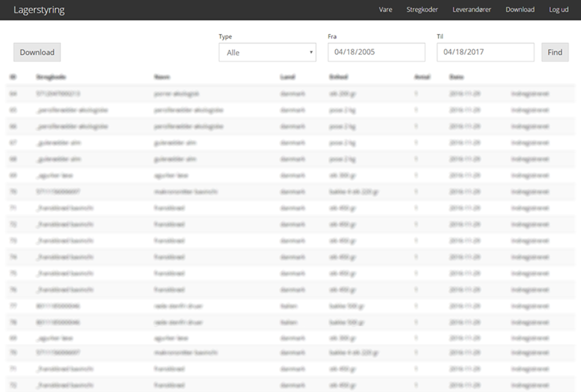581x392 pixels.
Task: Open the Leverandører navigation link
Action: pyautogui.click(x=472, y=10)
